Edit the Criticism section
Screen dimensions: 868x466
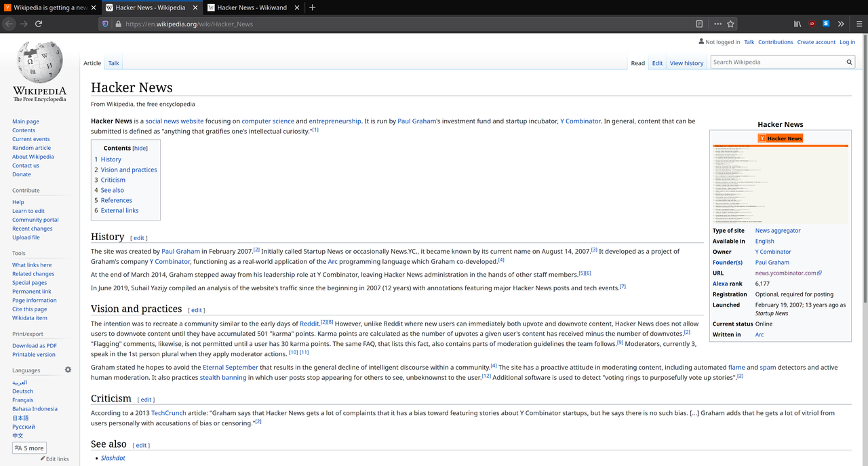146,400
